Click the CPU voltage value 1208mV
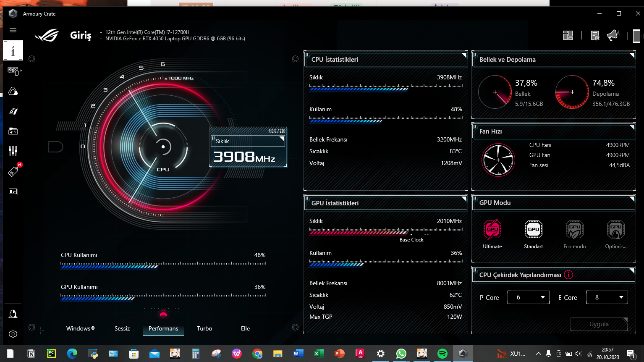The image size is (644, 362). point(451,163)
